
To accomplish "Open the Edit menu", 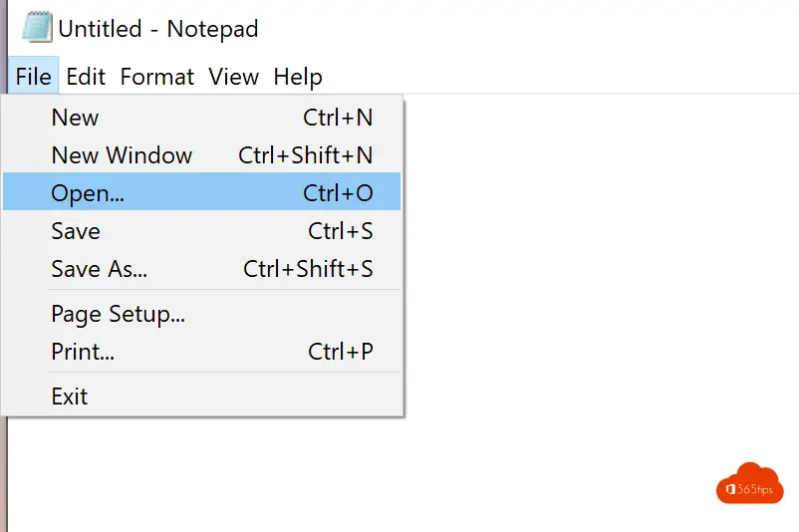I will pyautogui.click(x=86, y=77).
